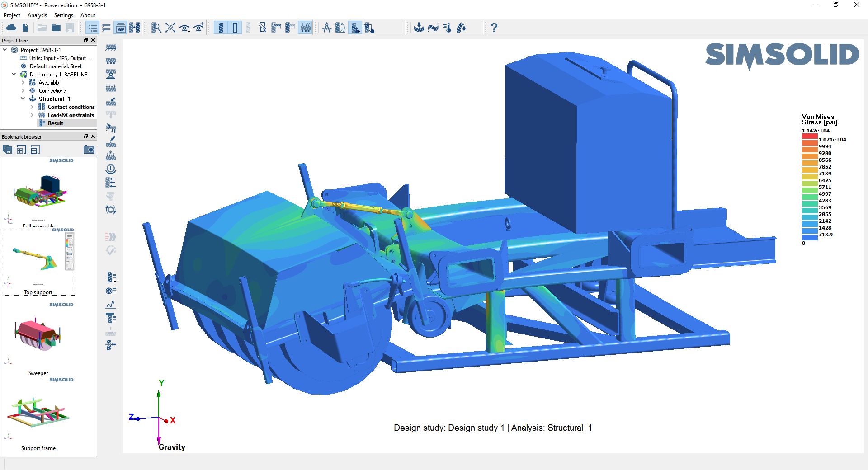This screenshot has width=868, height=470.
Task: Open the Help question mark icon
Action: (494, 28)
